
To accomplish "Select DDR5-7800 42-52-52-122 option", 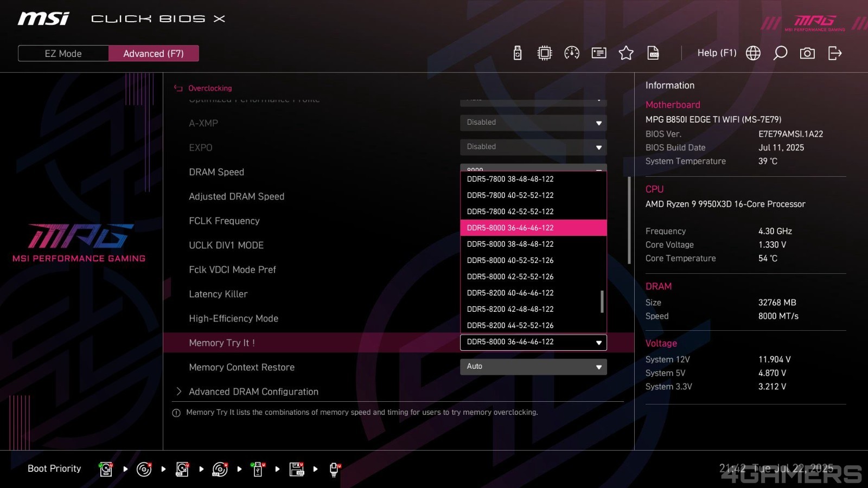I will (x=533, y=211).
